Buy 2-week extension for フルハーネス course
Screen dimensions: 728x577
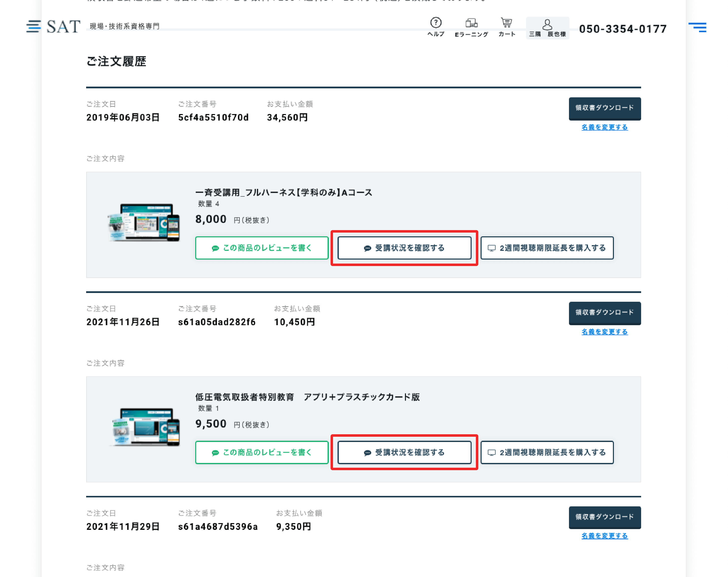(547, 248)
